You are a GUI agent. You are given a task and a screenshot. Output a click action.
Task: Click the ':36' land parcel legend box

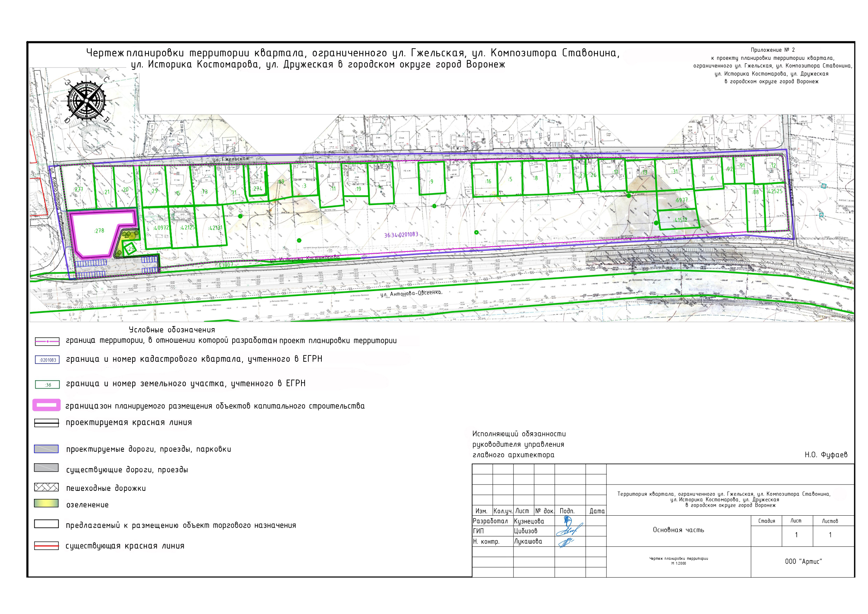(47, 385)
